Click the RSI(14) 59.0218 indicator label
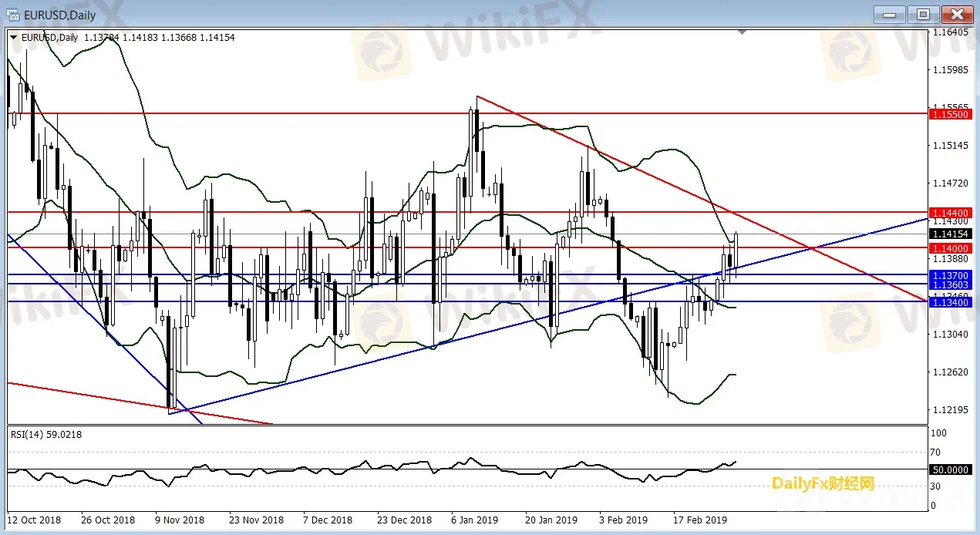The image size is (980, 535). click(46, 434)
